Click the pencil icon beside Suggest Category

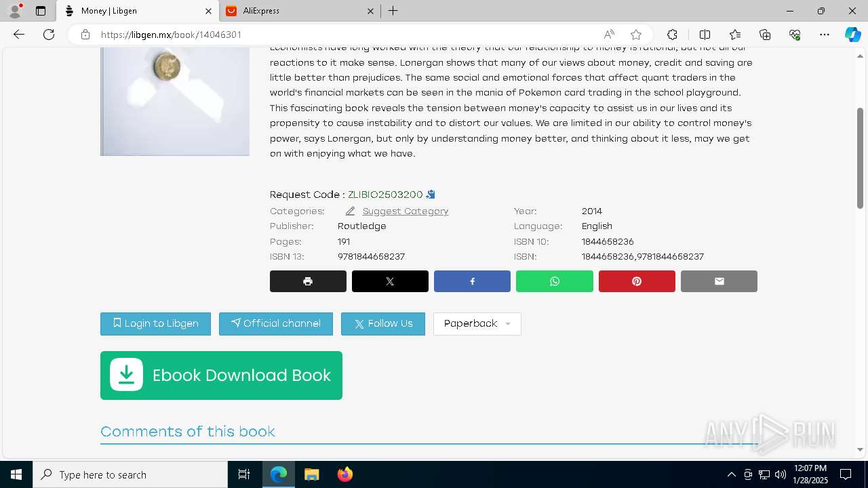[x=350, y=211]
